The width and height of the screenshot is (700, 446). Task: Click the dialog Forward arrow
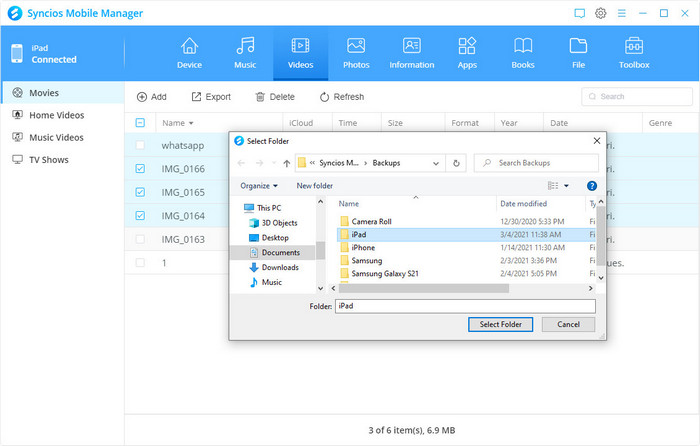point(259,163)
